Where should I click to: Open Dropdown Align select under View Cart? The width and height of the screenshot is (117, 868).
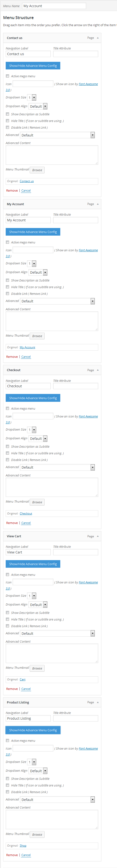tap(38, 605)
